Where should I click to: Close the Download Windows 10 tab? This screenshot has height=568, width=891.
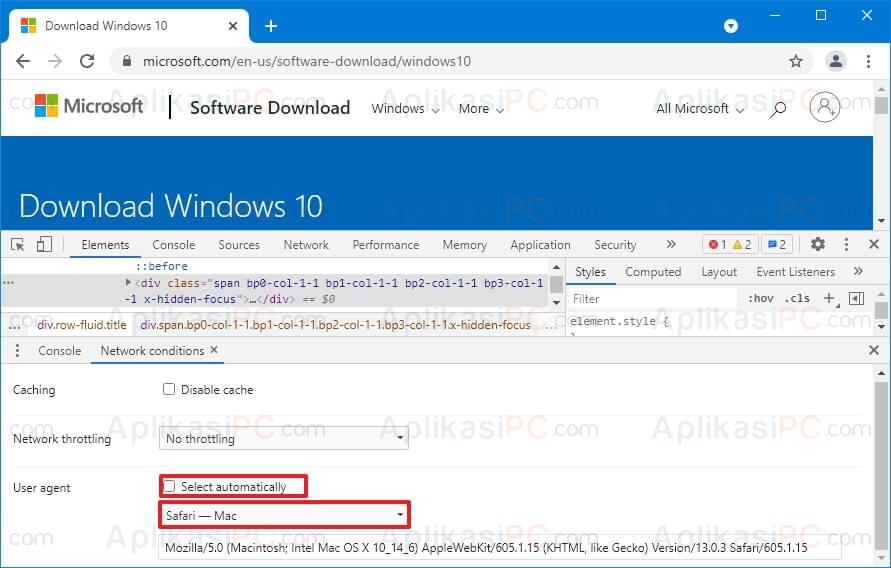[x=233, y=26]
